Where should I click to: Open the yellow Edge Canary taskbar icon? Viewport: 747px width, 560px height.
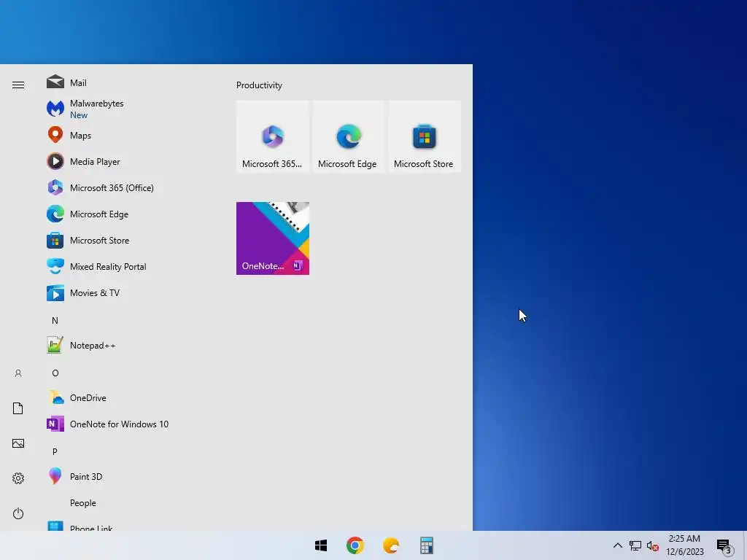click(x=391, y=545)
